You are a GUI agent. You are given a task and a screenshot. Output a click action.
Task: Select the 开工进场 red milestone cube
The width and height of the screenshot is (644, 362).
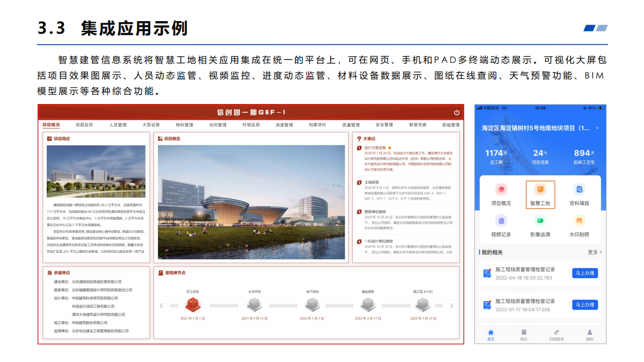click(x=193, y=304)
